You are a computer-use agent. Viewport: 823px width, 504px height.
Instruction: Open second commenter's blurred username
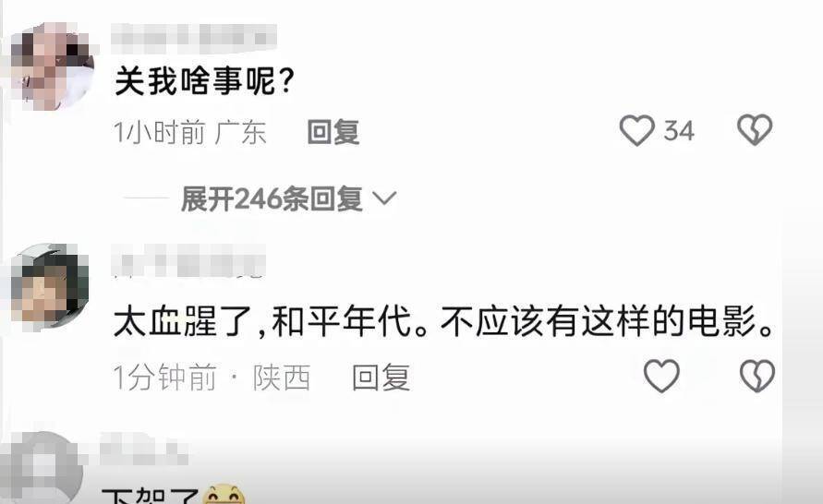(188, 260)
